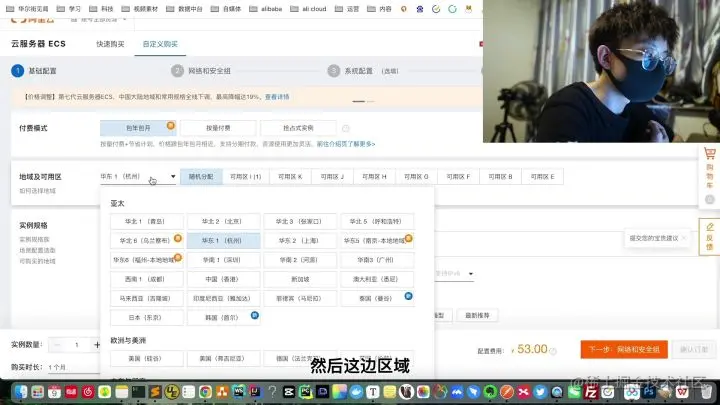The width and height of the screenshot is (720, 405).
Task: Switch to the 快速购买 tab
Action: coord(110,44)
